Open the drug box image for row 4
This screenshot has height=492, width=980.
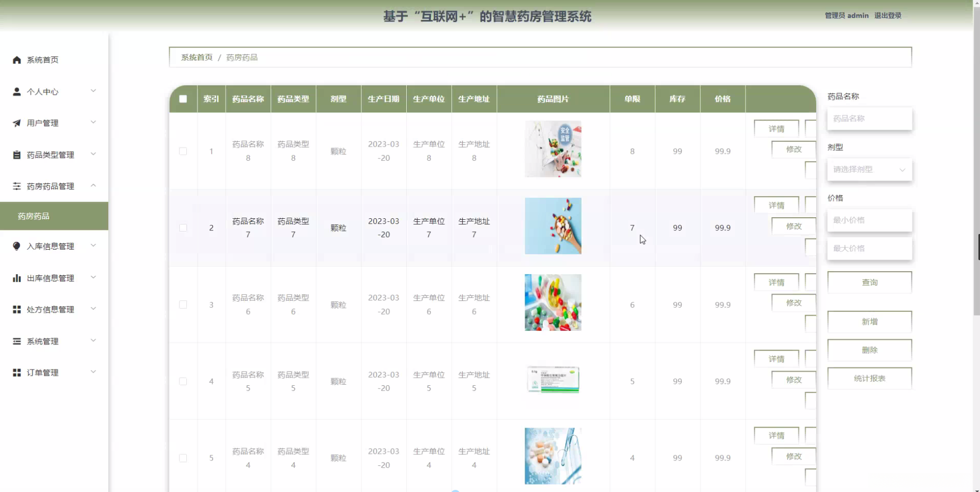coord(553,379)
